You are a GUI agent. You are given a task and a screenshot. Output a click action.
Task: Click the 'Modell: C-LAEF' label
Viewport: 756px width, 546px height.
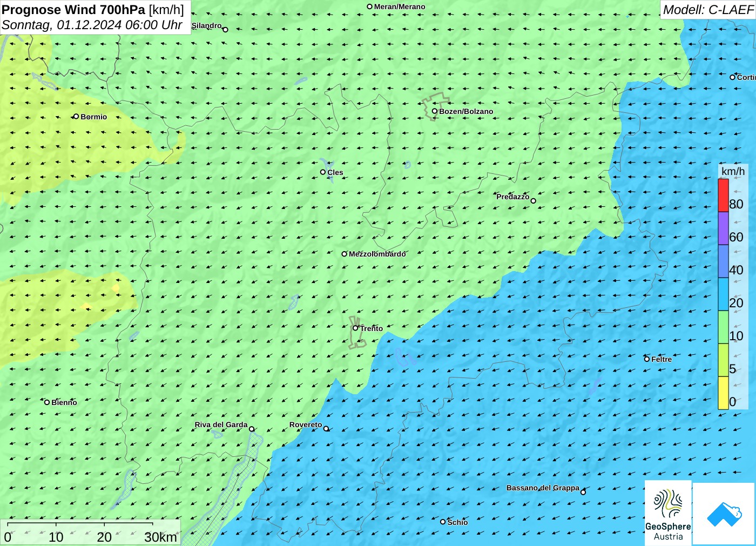pos(708,10)
